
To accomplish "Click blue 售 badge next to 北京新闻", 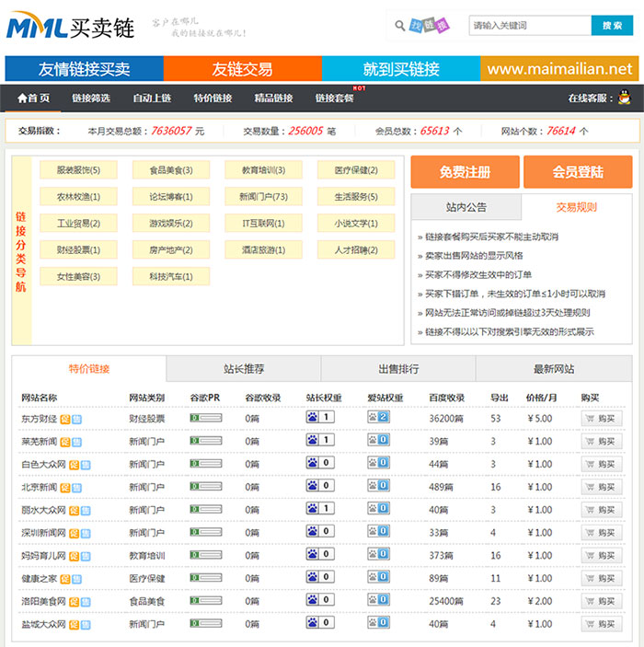I will [75, 487].
